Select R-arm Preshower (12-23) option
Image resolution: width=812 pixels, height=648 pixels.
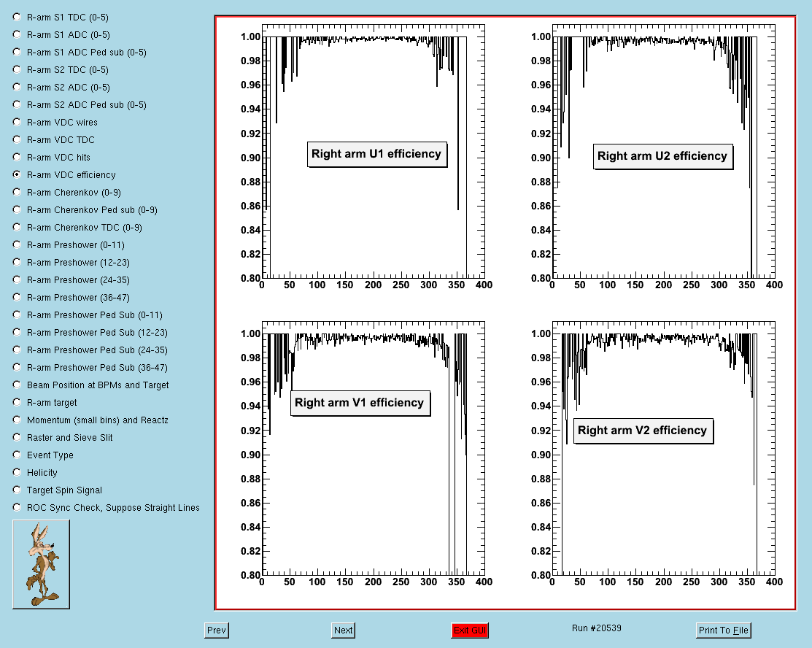(17, 262)
